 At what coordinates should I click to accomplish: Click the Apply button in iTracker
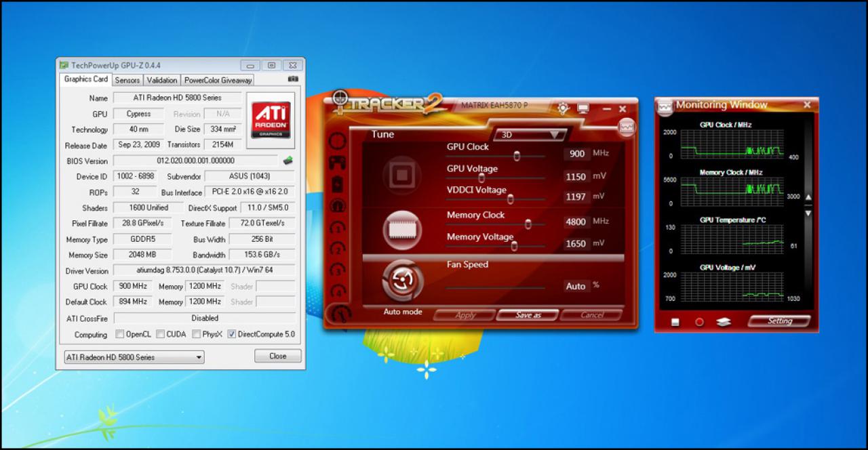tap(465, 315)
